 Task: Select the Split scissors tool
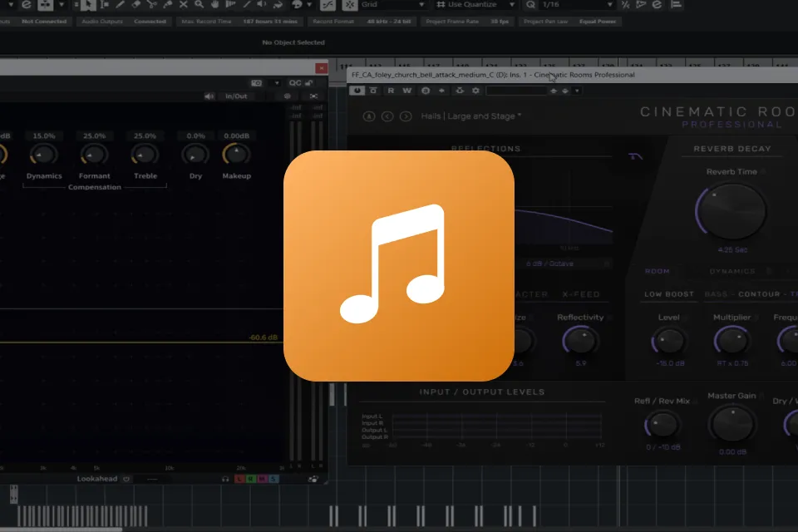[151, 5]
